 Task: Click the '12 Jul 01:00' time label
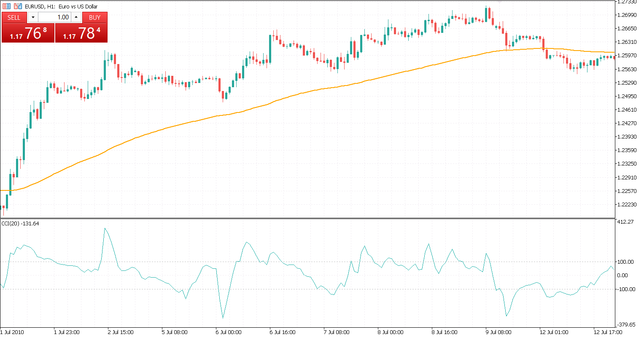[554, 332]
